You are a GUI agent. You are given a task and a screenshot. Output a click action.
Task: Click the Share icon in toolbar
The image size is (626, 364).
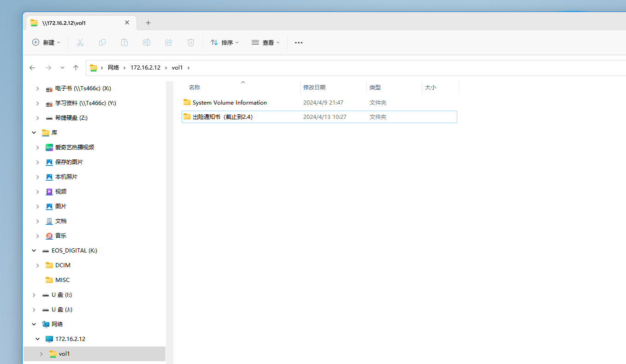pos(169,42)
